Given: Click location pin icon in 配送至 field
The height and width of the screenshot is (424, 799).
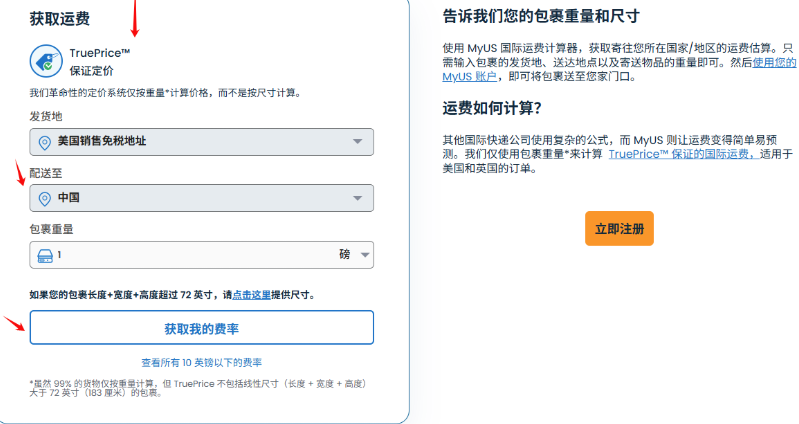Looking at the screenshot, I should point(45,198).
